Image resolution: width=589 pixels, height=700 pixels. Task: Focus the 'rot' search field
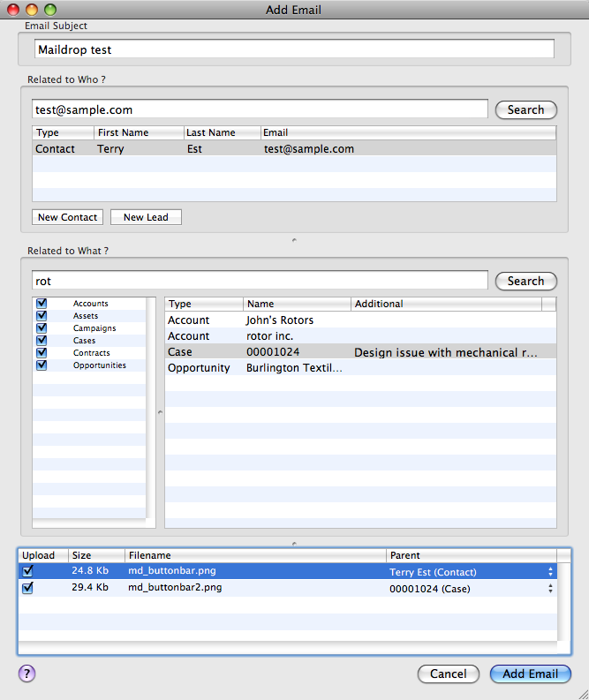[x=260, y=281]
